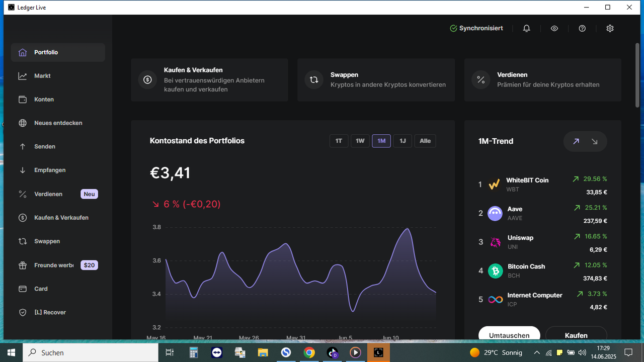Select 1T chart range
The width and height of the screenshot is (644, 362).
click(339, 141)
